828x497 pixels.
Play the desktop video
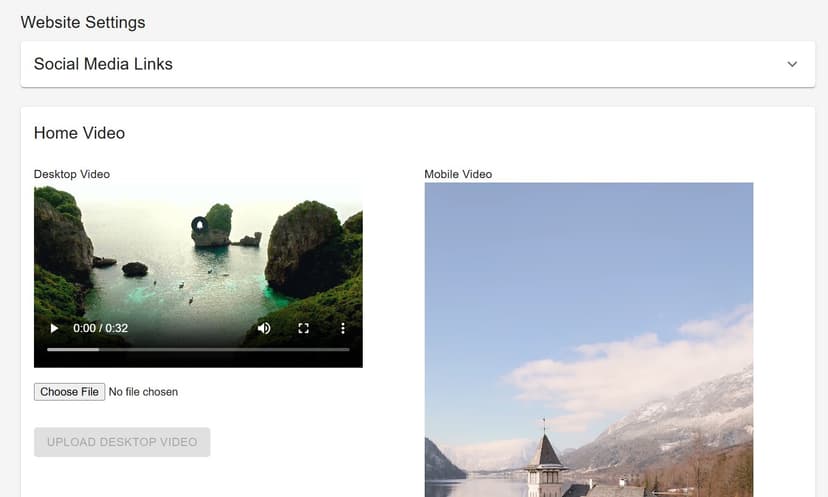54,329
